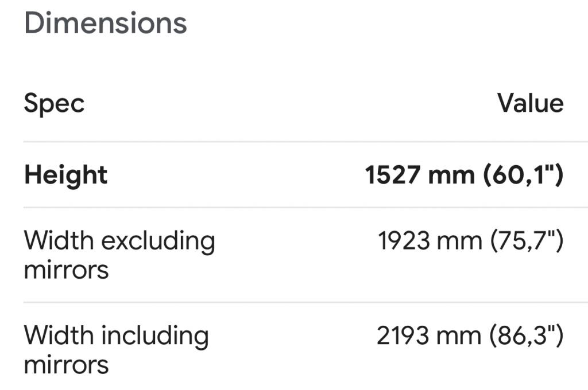Click "Width" before the word excluding

(59, 240)
